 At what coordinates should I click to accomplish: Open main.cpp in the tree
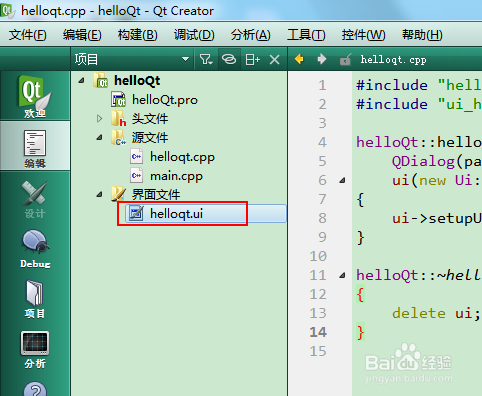click(x=176, y=176)
